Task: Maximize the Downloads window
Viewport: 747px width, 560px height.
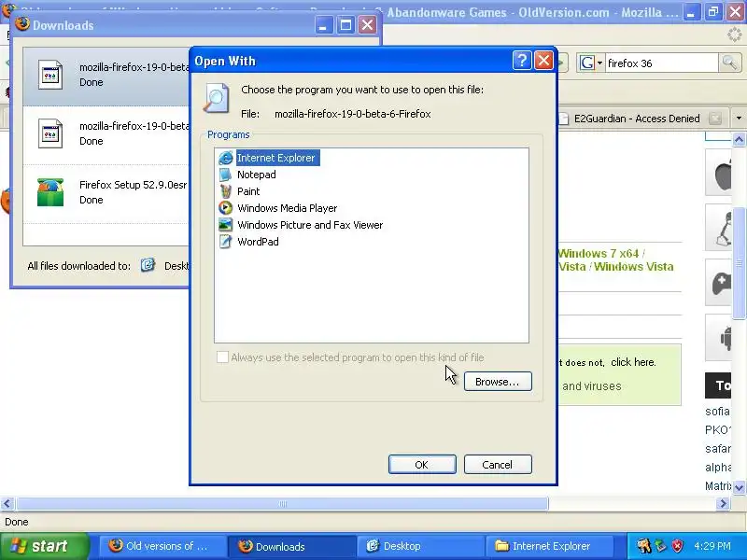Action: 345,25
